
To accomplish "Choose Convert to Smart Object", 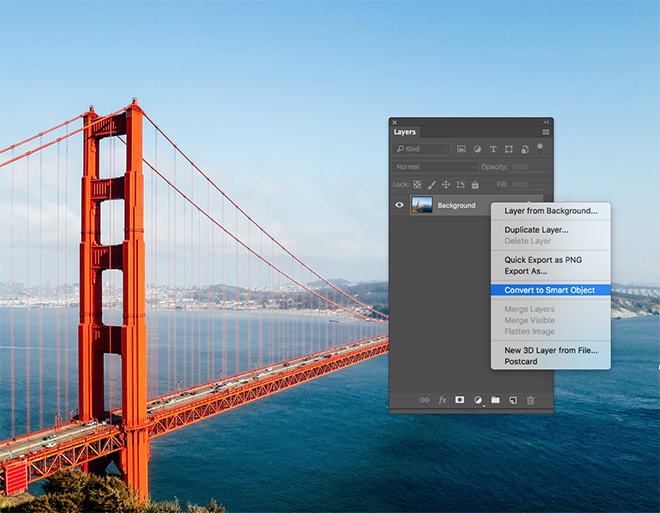I will click(549, 290).
